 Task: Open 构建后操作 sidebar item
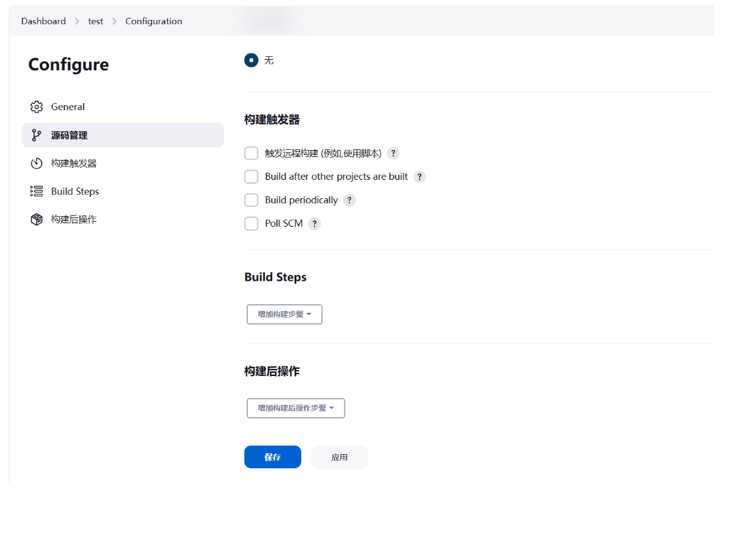(x=122, y=220)
